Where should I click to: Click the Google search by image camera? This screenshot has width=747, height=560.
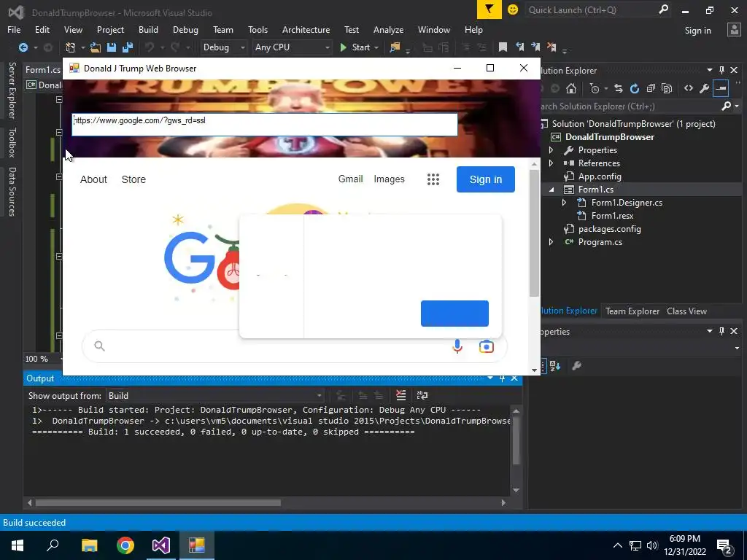[x=487, y=346]
